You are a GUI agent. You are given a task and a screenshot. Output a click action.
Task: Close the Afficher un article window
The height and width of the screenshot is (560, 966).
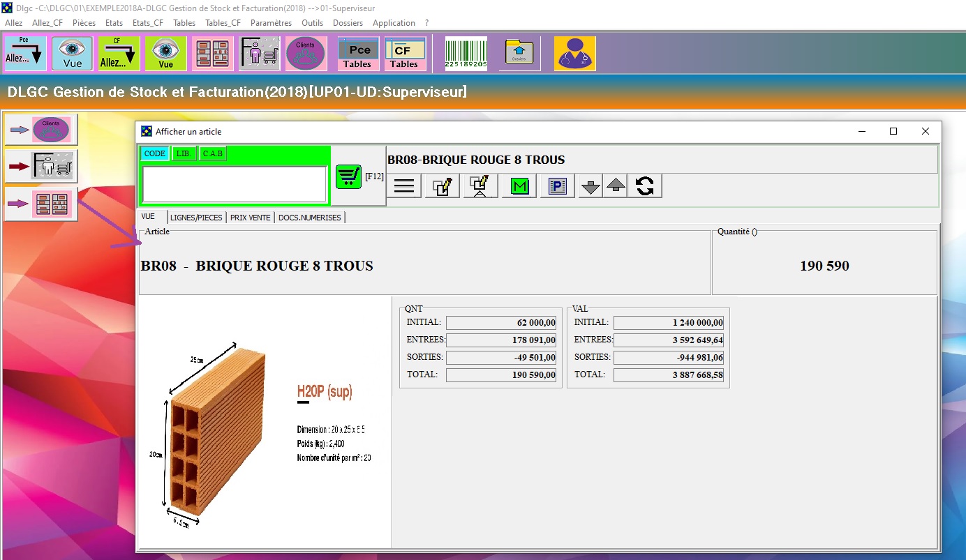925,131
